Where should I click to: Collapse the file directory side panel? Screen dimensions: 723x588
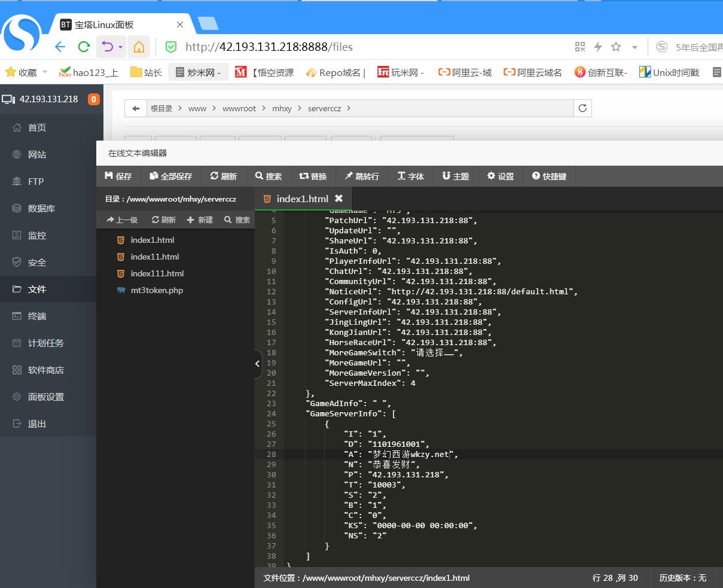(258, 364)
